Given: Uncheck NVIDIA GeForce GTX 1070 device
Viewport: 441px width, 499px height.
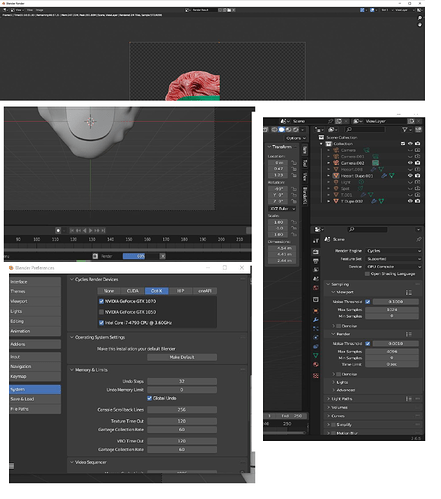Looking at the screenshot, I should click(x=101, y=301).
